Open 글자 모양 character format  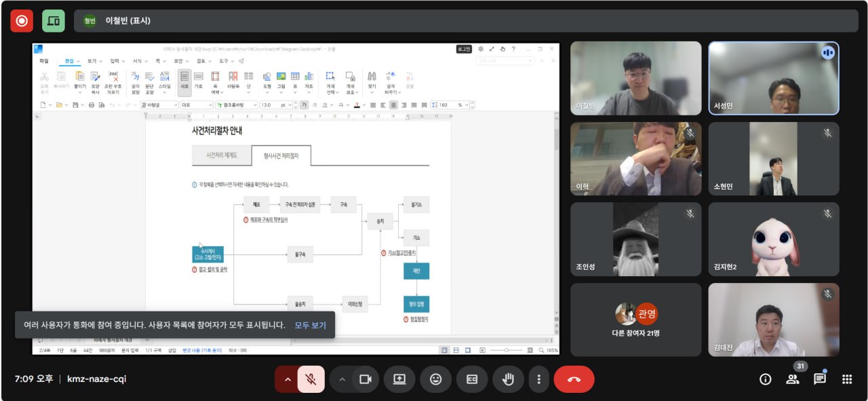[x=135, y=82]
